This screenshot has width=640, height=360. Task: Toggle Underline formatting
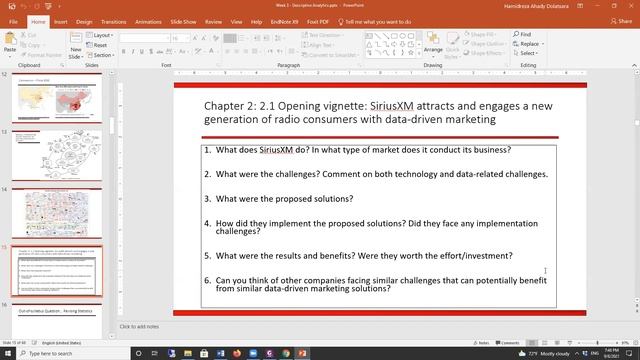point(142,51)
